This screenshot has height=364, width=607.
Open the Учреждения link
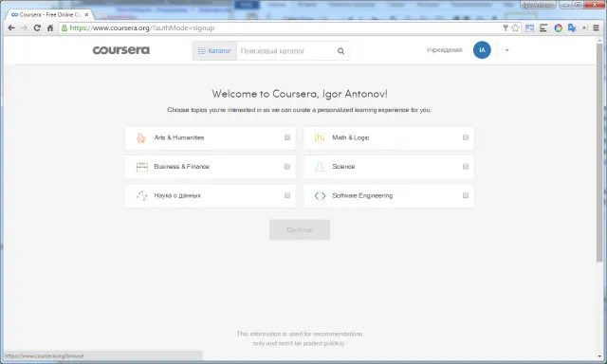point(444,50)
